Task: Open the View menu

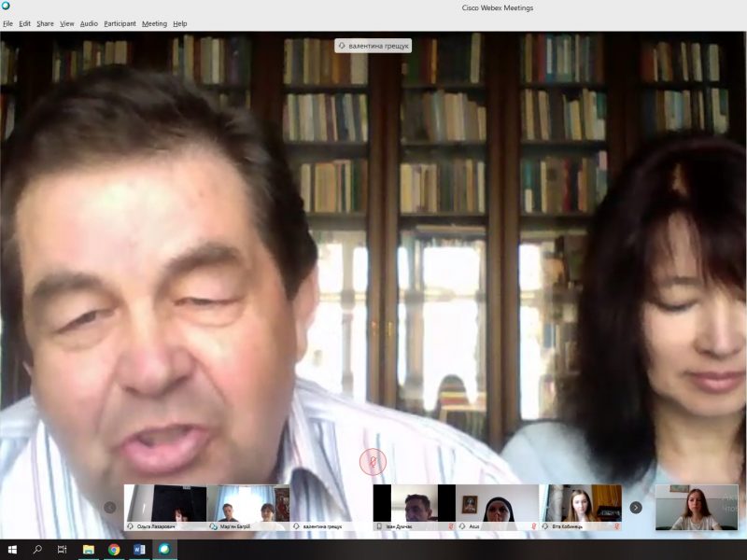Action: [x=67, y=23]
